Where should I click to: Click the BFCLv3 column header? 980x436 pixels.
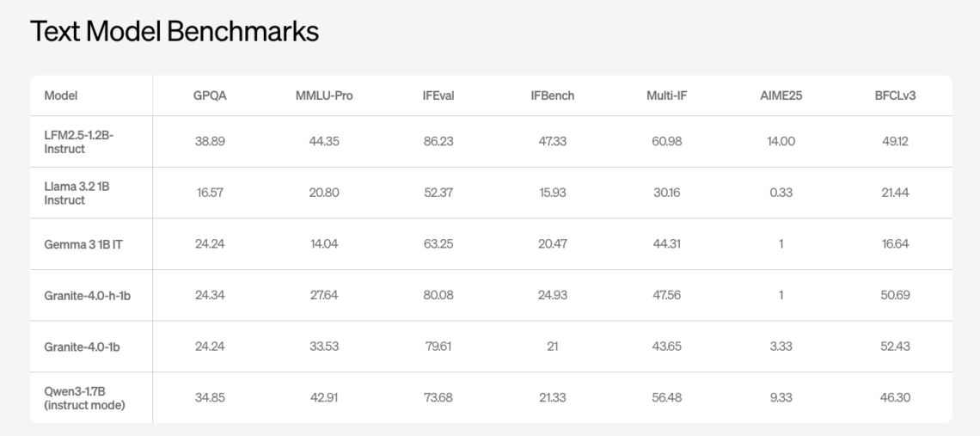point(894,95)
